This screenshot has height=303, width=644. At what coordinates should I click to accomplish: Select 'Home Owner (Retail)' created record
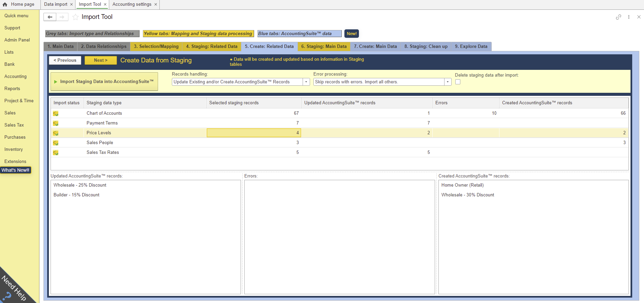pyautogui.click(x=462, y=185)
